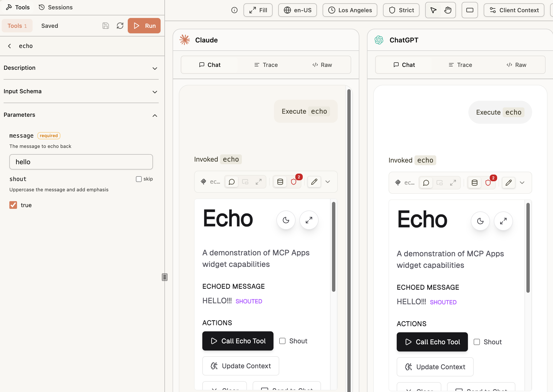Select Chat tab in ChatGPT panel

click(x=404, y=65)
